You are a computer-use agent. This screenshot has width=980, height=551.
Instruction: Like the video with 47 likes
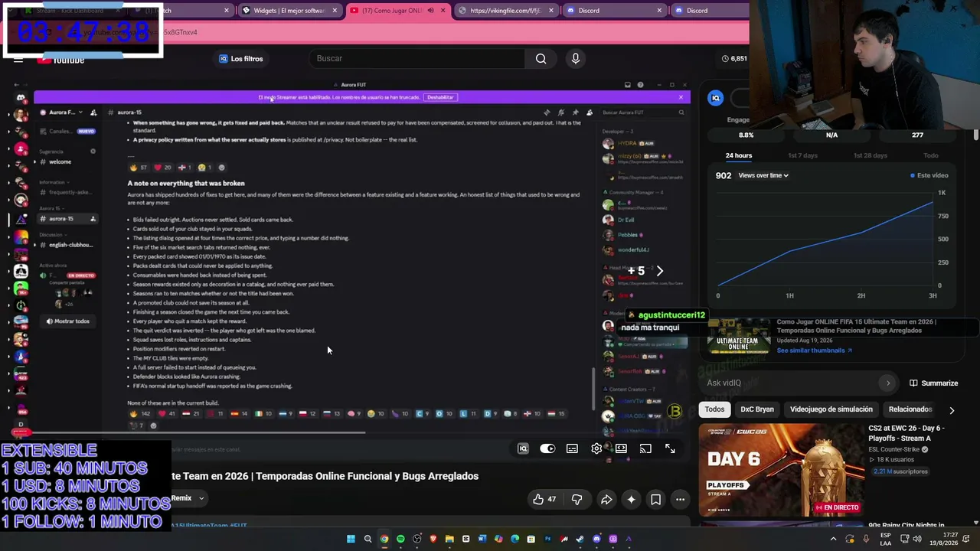click(x=544, y=500)
